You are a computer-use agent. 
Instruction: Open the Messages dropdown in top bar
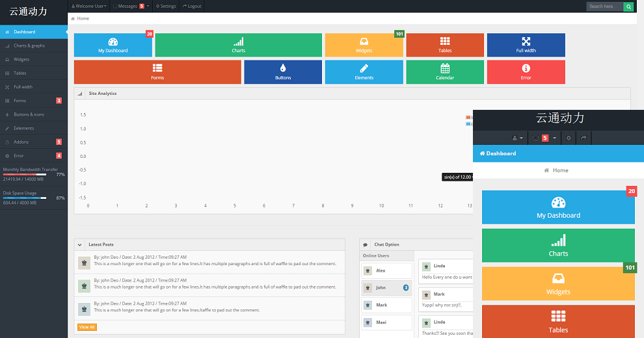(130, 6)
